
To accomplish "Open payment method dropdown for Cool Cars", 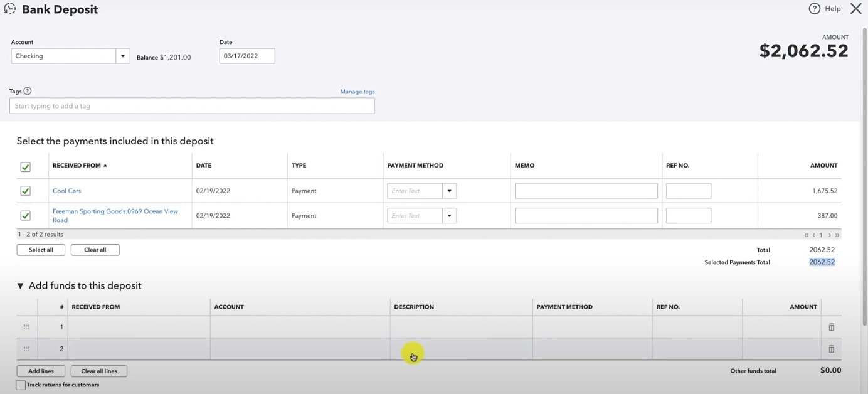I will click(x=449, y=191).
